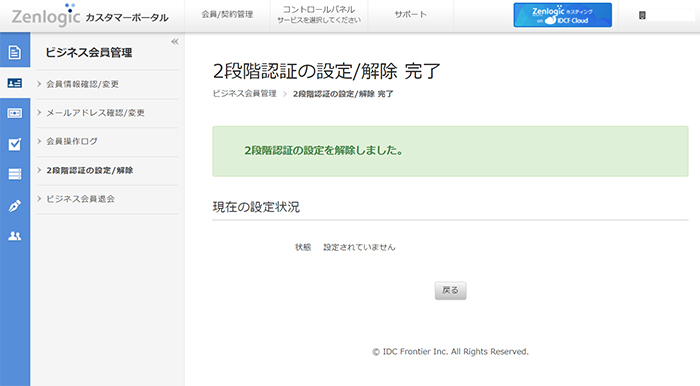Click the chevron beside 会員操作ログ

tap(39, 141)
